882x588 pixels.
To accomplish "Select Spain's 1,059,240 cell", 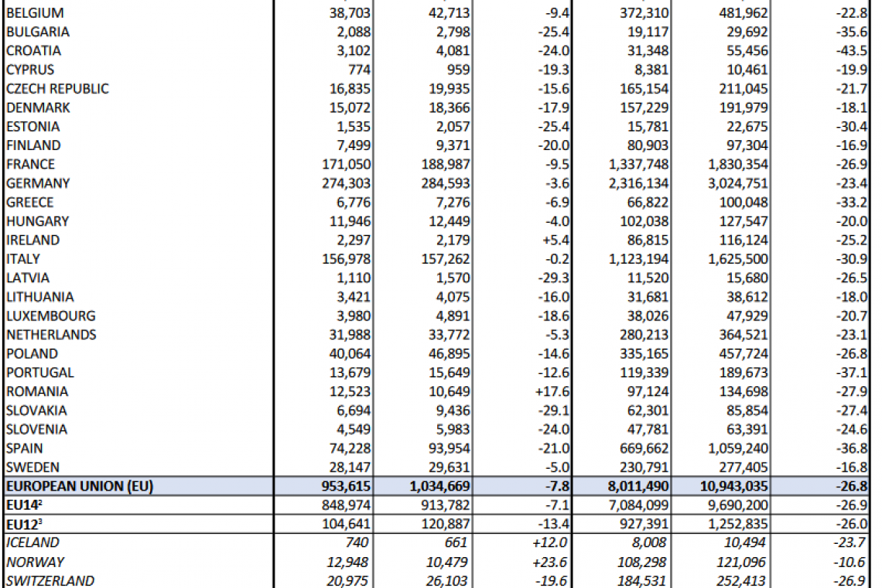I will pyautogui.click(x=737, y=448).
